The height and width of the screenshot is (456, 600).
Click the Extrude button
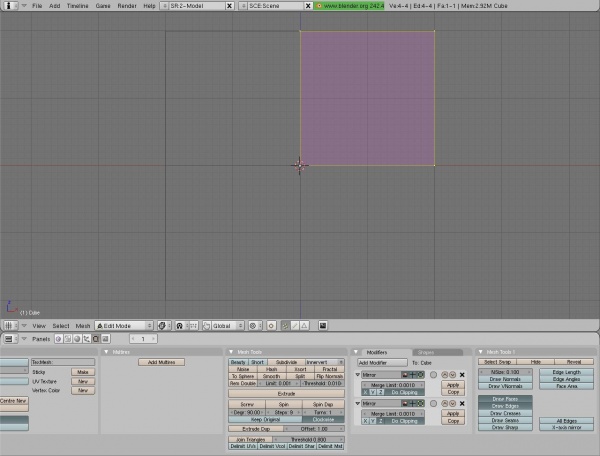tap(286, 394)
